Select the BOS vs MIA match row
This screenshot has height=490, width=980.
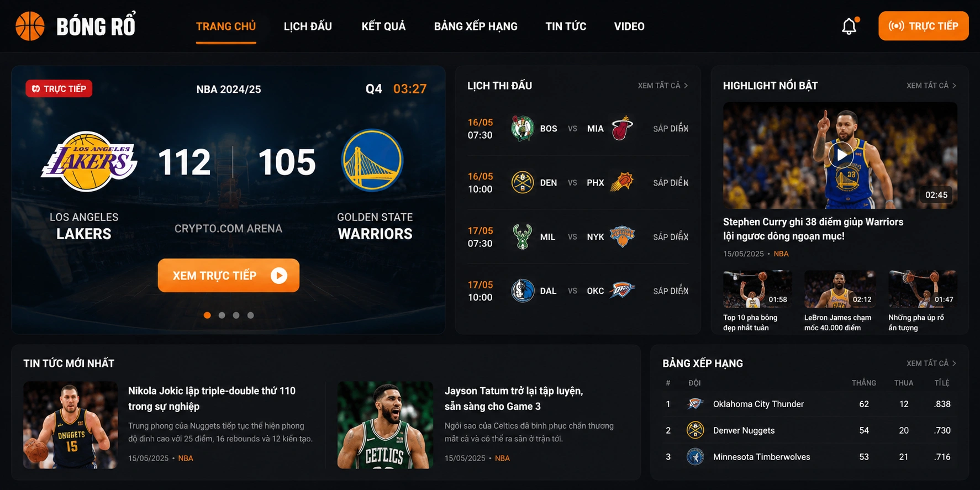point(578,128)
